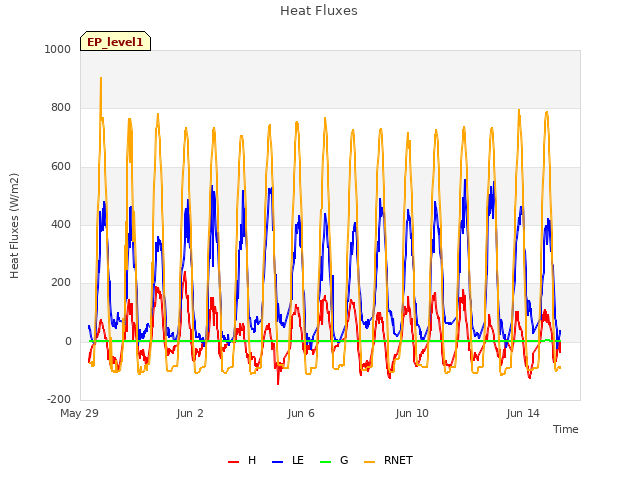
Task: Click the blue LE legend swatch
Action: [278, 462]
